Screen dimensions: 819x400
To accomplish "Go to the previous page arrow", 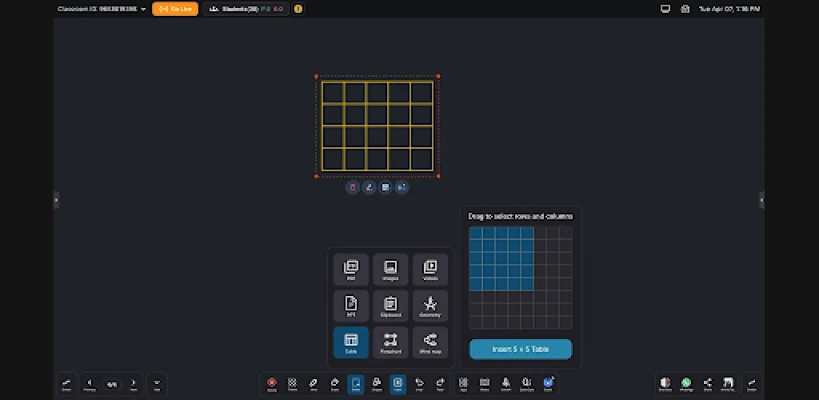I will click(89, 383).
